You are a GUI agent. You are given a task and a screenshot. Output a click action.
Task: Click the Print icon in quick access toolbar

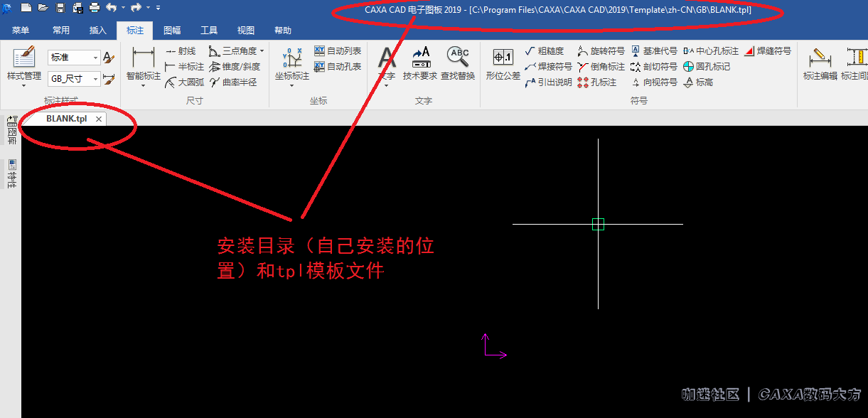(95, 8)
